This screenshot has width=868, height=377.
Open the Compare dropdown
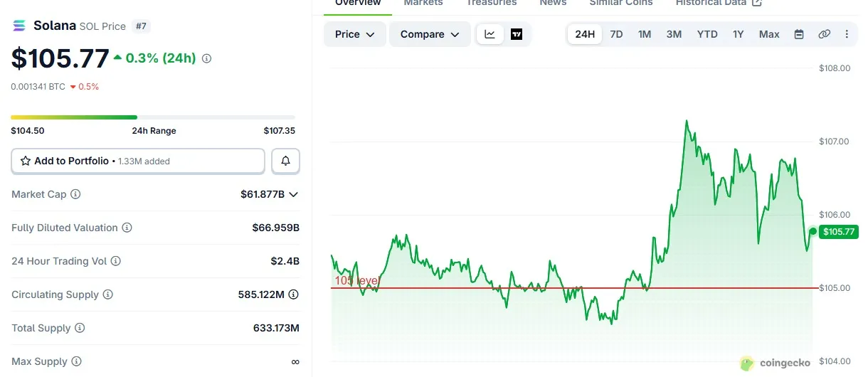tap(430, 34)
